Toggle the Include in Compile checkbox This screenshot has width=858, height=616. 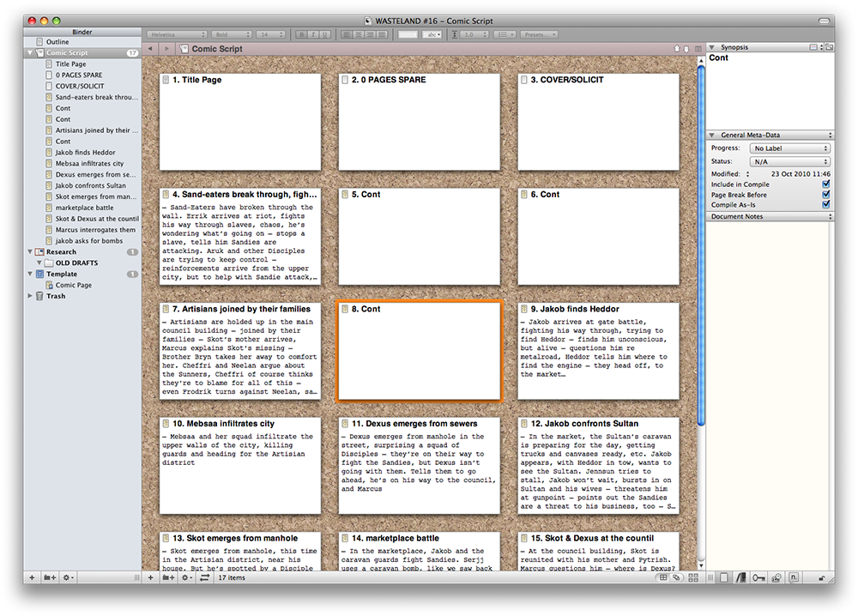pyautogui.click(x=825, y=184)
